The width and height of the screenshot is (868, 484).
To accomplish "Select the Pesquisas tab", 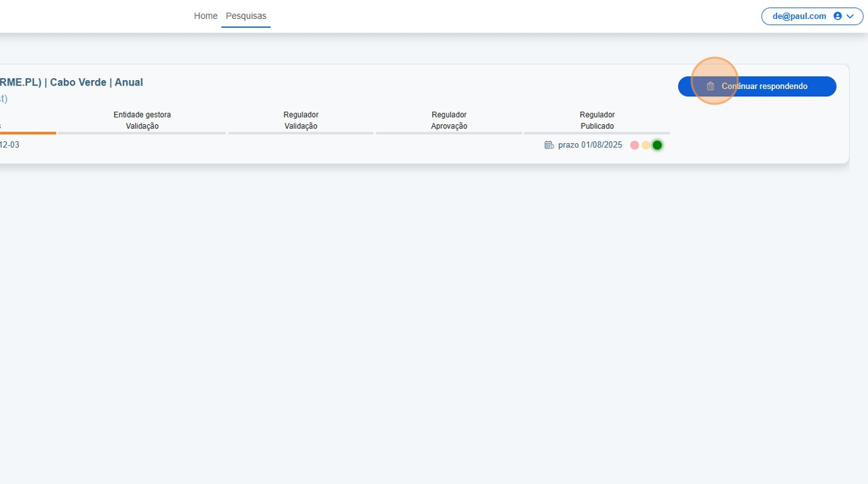I will click(x=245, y=16).
